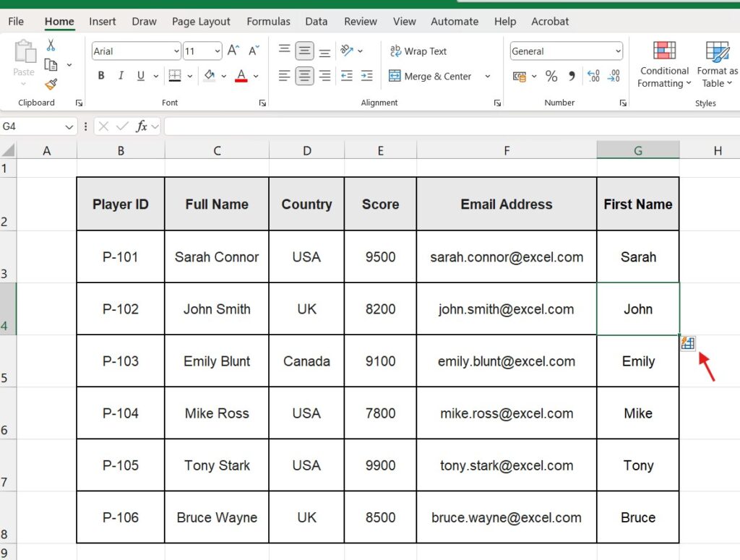Select the cell containing sarah.connor@excel.com

[506, 257]
